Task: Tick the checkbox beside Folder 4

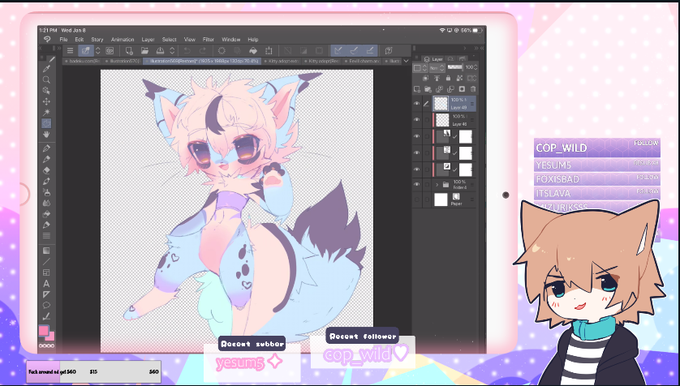Action: coord(427,184)
